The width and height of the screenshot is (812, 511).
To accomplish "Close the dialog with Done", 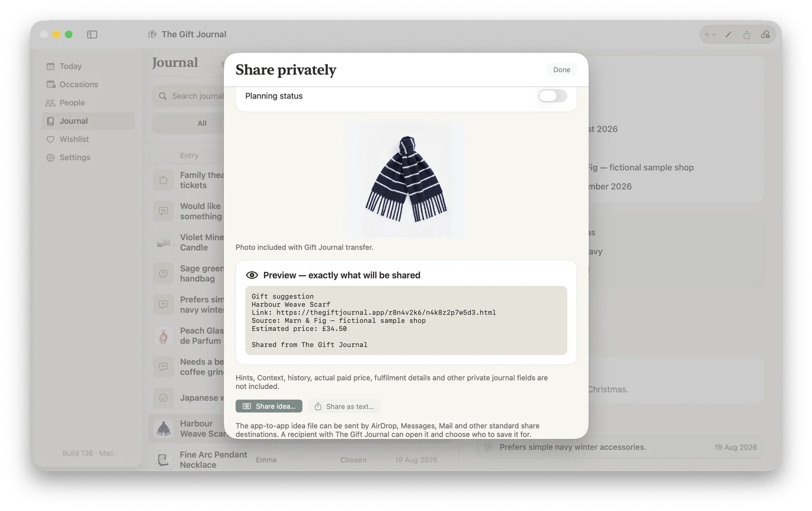I will tap(561, 70).
